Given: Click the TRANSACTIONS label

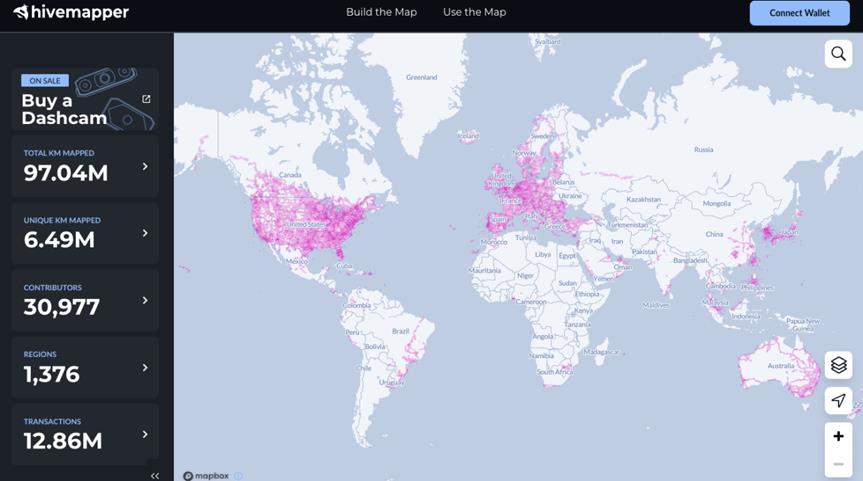Looking at the screenshot, I should tap(52, 421).
